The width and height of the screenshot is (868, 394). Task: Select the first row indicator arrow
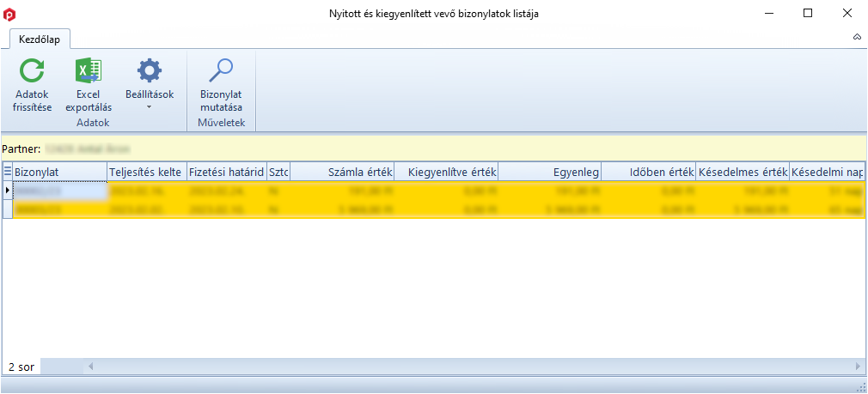point(8,190)
